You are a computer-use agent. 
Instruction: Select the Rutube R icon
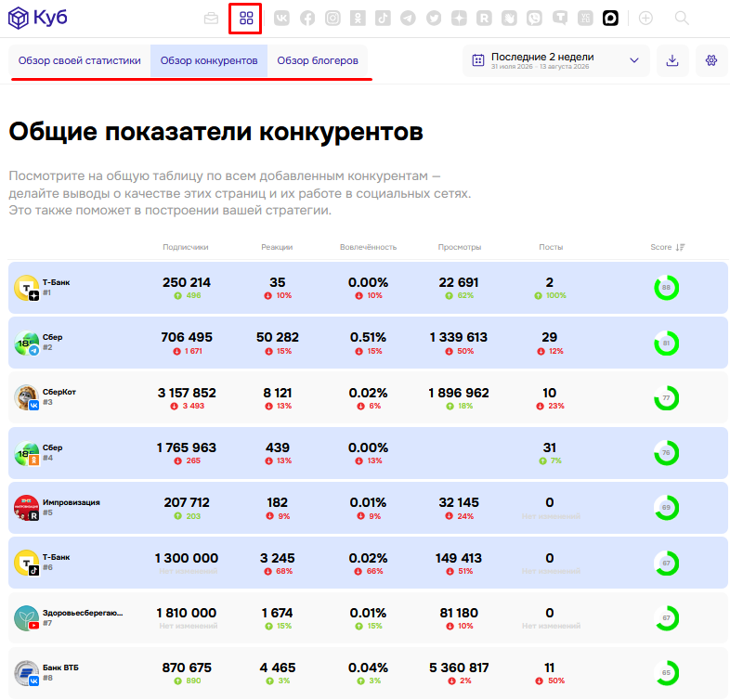(x=484, y=19)
